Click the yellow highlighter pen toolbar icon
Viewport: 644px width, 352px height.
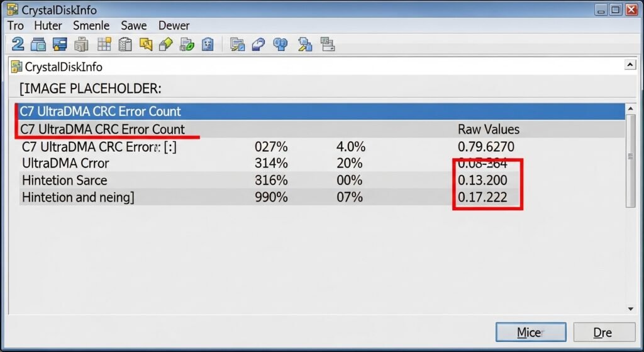point(166,44)
